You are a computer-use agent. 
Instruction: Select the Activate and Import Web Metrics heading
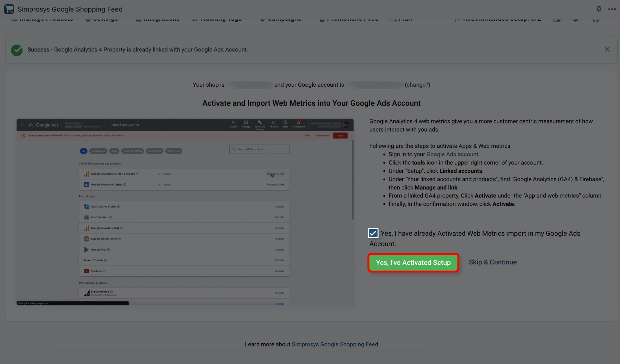311,103
